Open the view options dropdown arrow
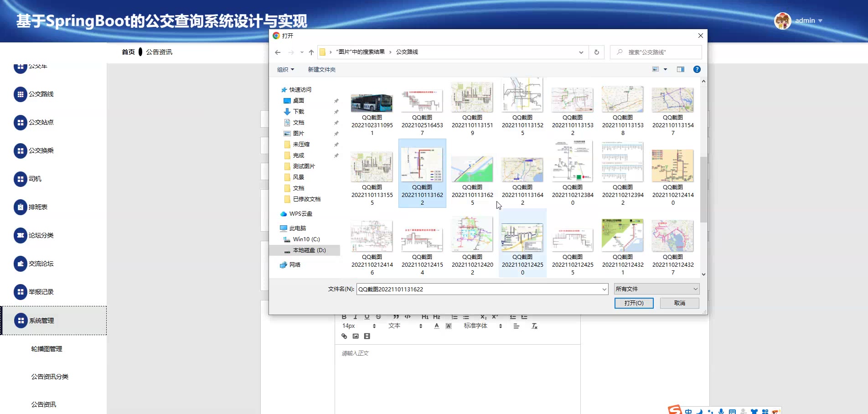Screen dimensions: 868x414 pos(665,69)
